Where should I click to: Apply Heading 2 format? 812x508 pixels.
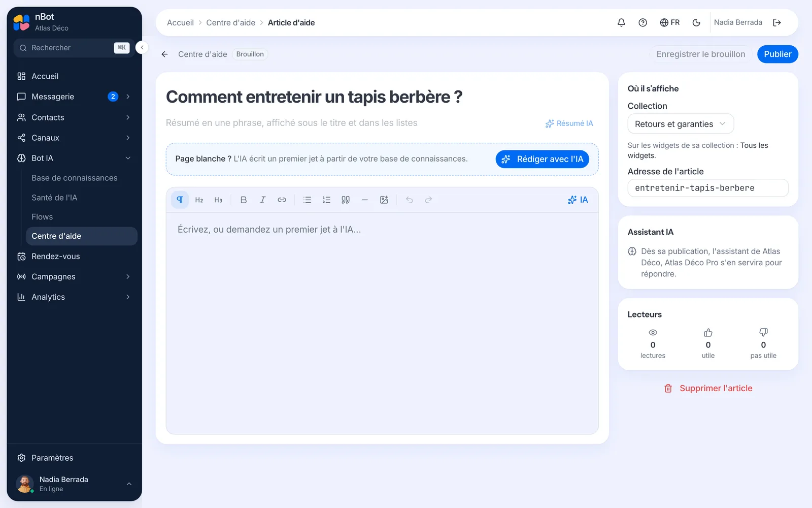[199, 200]
